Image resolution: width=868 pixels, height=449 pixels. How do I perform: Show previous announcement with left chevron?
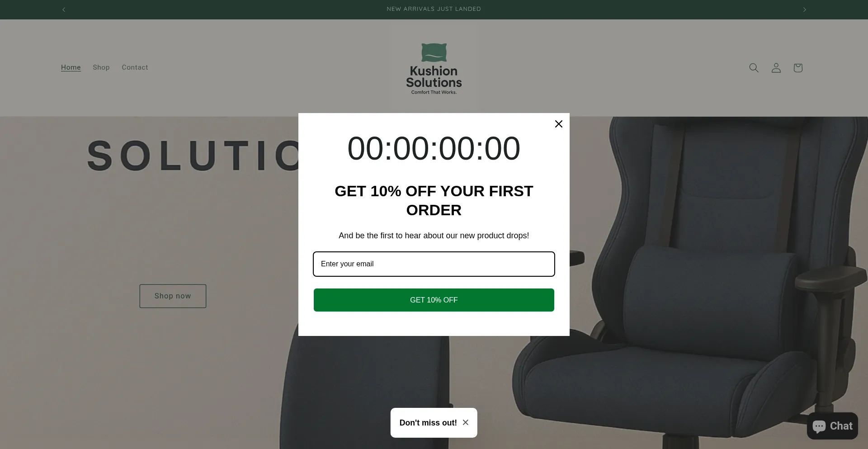coord(64,9)
